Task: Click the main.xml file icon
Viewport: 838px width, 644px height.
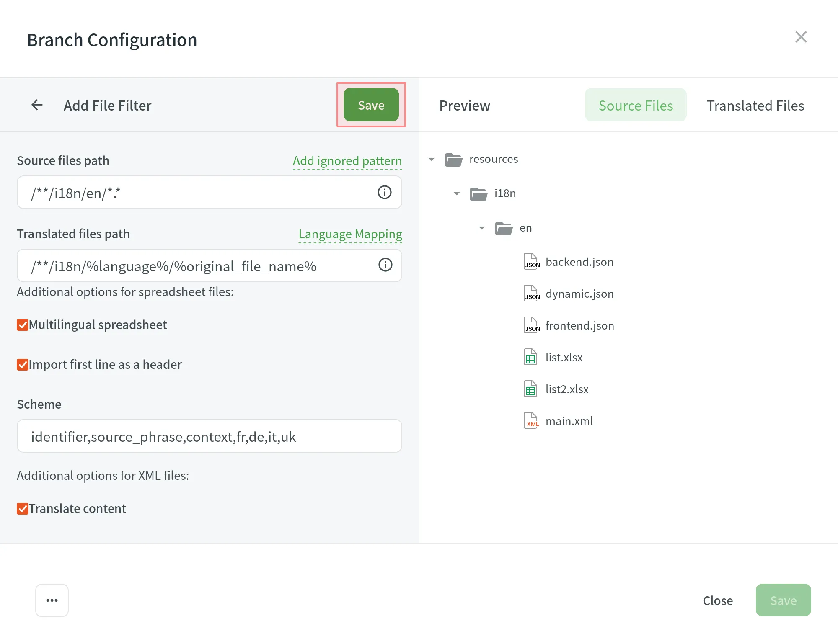Action: point(531,421)
